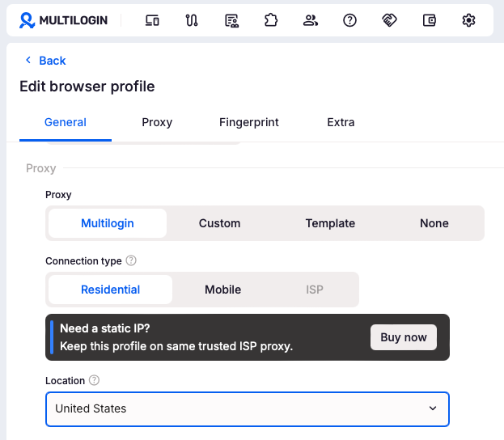The image size is (504, 440).
Task: Click the Need a static IP? text
Action: pos(105,328)
